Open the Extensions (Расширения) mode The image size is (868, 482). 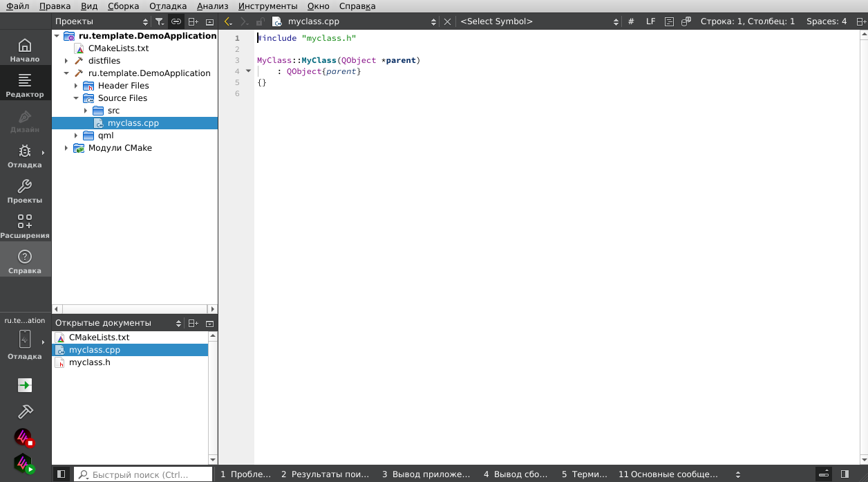pyautogui.click(x=25, y=227)
